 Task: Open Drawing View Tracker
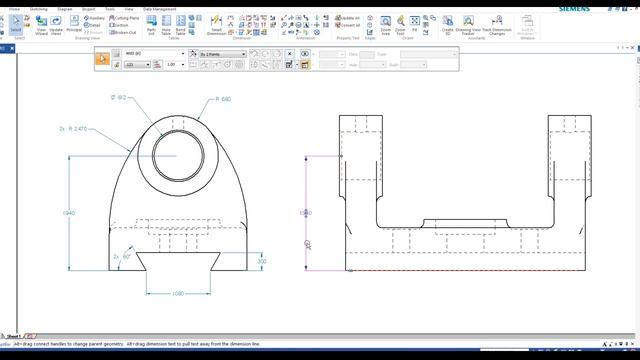[468, 25]
